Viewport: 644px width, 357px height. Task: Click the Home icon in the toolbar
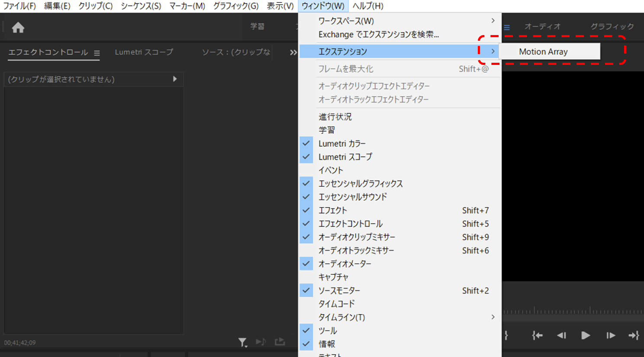[x=17, y=26]
